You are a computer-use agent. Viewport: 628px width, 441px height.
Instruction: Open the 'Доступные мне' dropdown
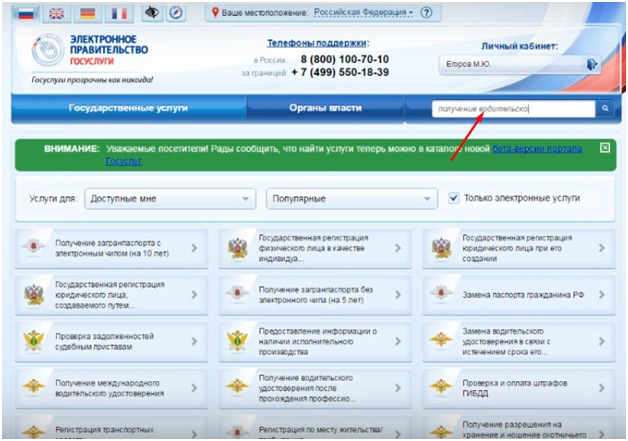[x=169, y=199]
